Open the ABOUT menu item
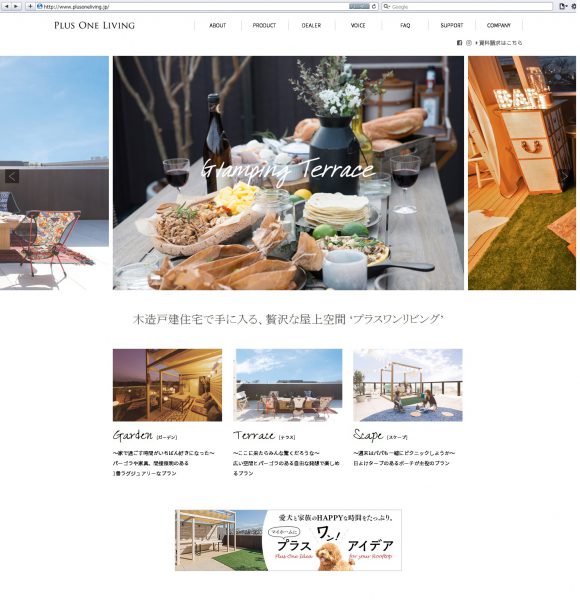Screen dimensions: 580x607 (x=218, y=26)
